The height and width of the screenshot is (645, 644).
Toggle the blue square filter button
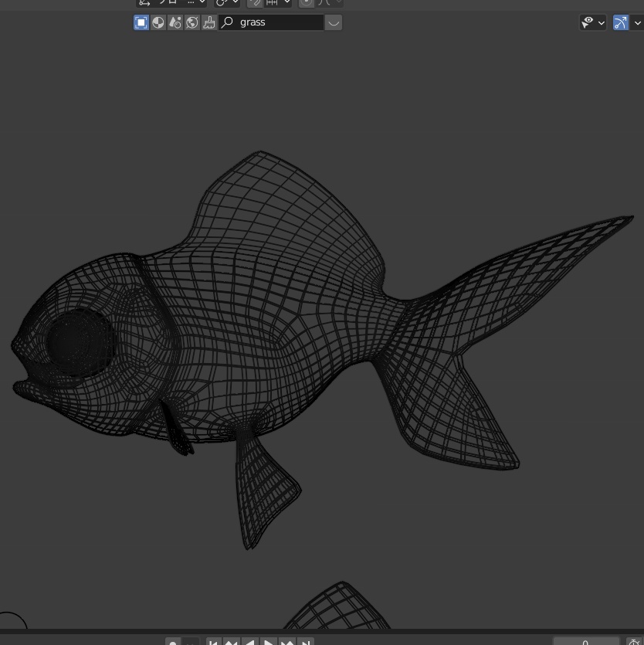141,22
